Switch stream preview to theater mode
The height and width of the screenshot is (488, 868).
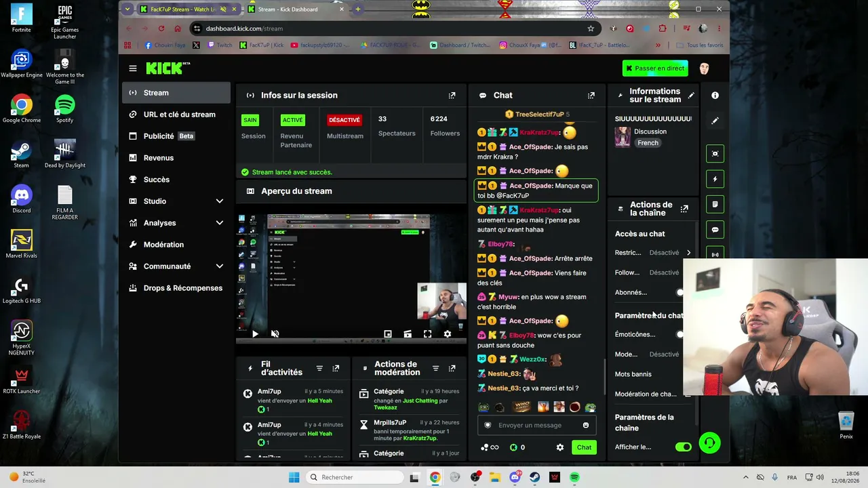pyautogui.click(x=408, y=334)
